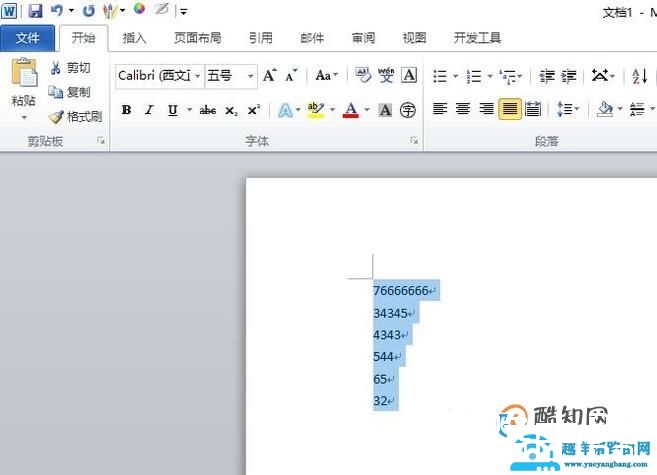Open the underline style dropdown arrow
Image resolution: width=657 pixels, height=475 pixels.
click(x=189, y=110)
